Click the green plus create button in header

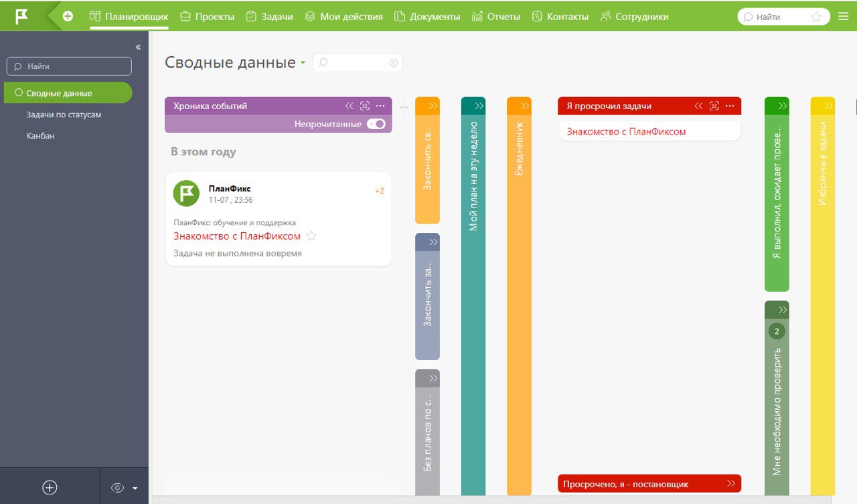pos(68,16)
